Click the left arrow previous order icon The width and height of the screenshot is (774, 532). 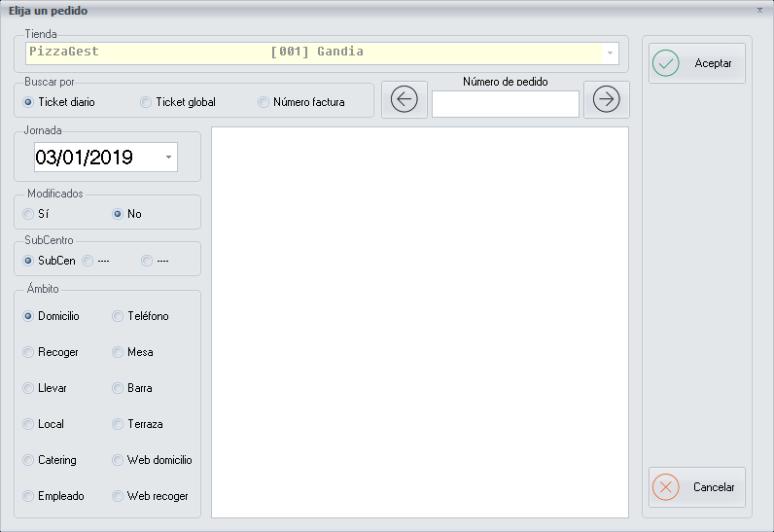click(x=405, y=99)
